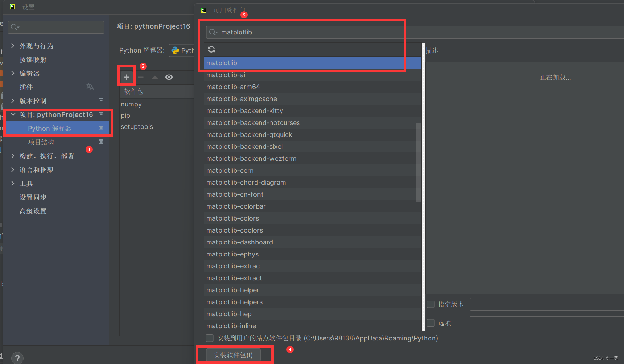This screenshot has width=624, height=364.
Task: Open the 设置同步 settings entry
Action: tap(33, 197)
